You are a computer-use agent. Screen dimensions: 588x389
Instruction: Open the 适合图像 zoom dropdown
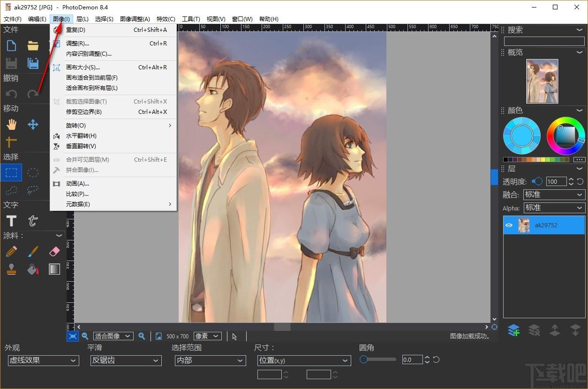click(x=113, y=336)
